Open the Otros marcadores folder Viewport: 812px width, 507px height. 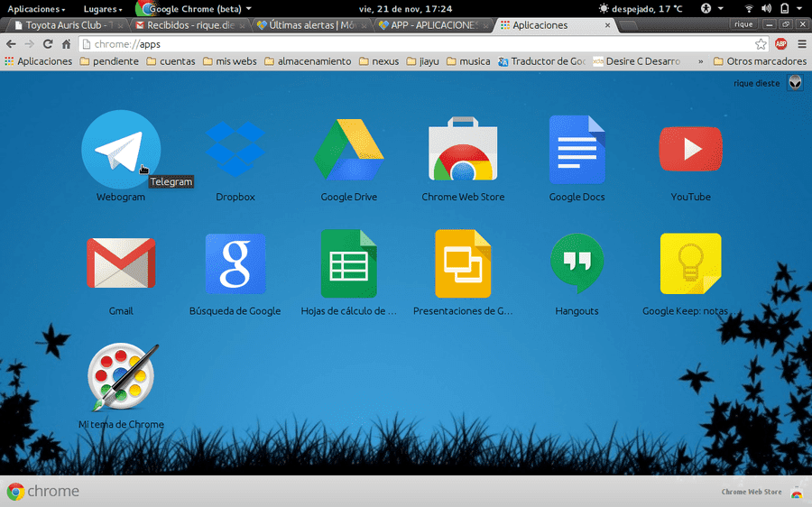(x=761, y=61)
